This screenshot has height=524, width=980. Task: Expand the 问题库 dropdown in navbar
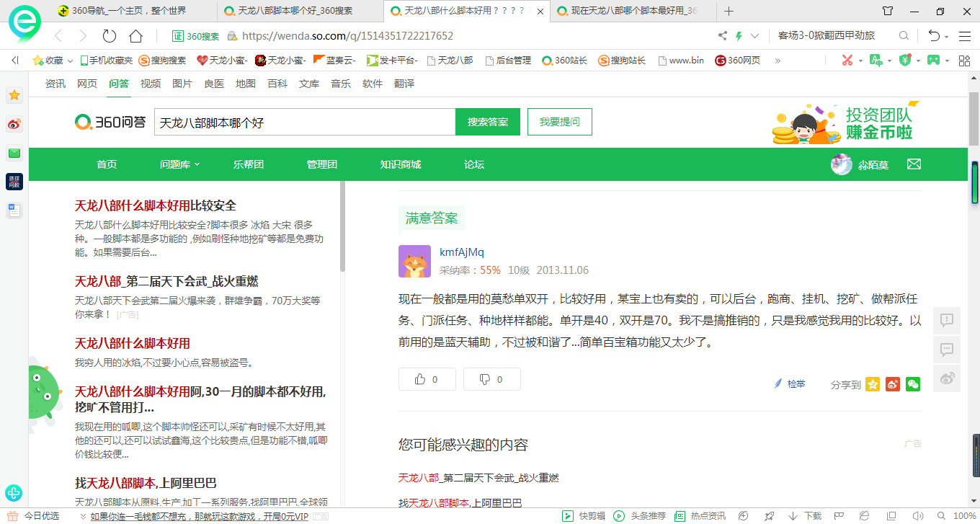[180, 164]
